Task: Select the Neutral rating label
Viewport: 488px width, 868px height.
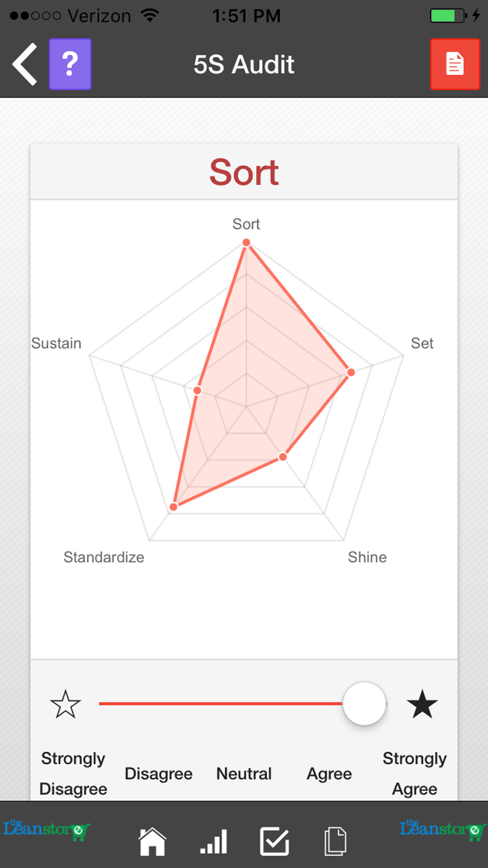Action: tap(244, 774)
